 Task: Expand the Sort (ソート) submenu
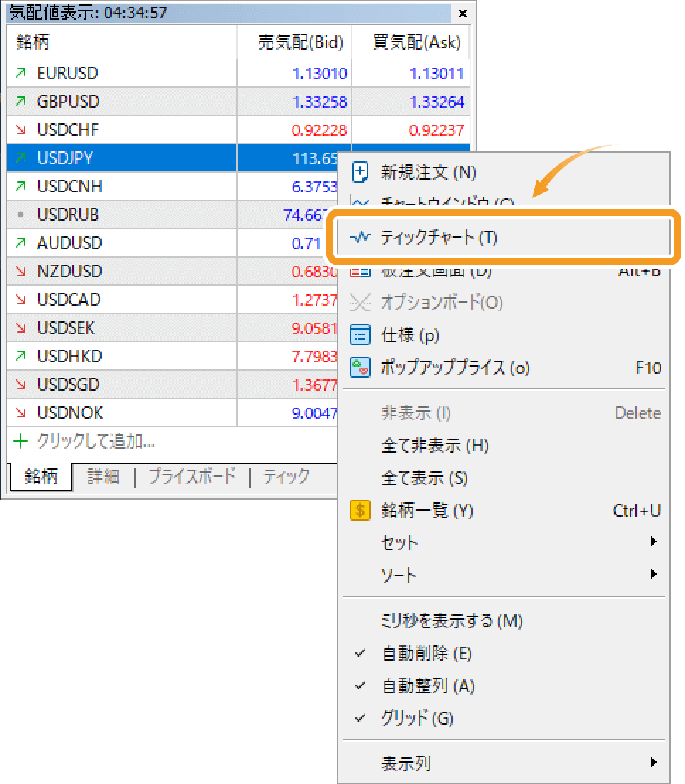tap(504, 575)
